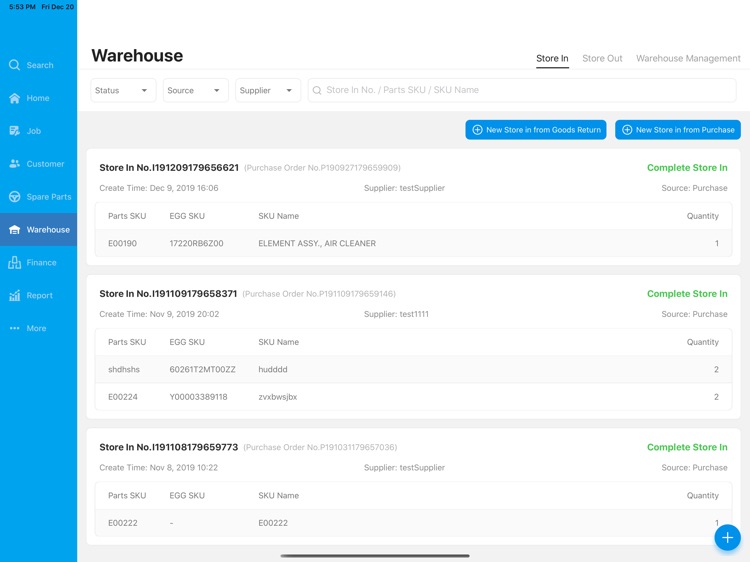Click Purchase Order No.P190927179659909
The width and height of the screenshot is (750, 562).
click(x=322, y=168)
